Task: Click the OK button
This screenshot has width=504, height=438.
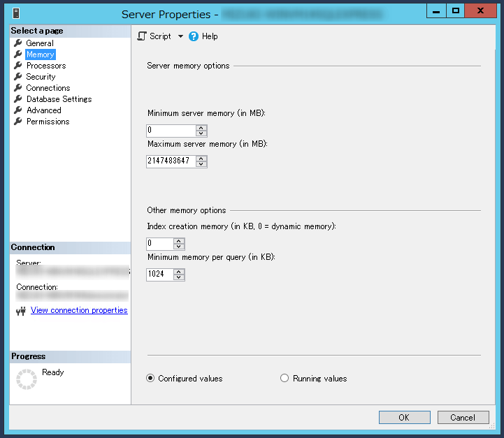Action: pyautogui.click(x=404, y=418)
